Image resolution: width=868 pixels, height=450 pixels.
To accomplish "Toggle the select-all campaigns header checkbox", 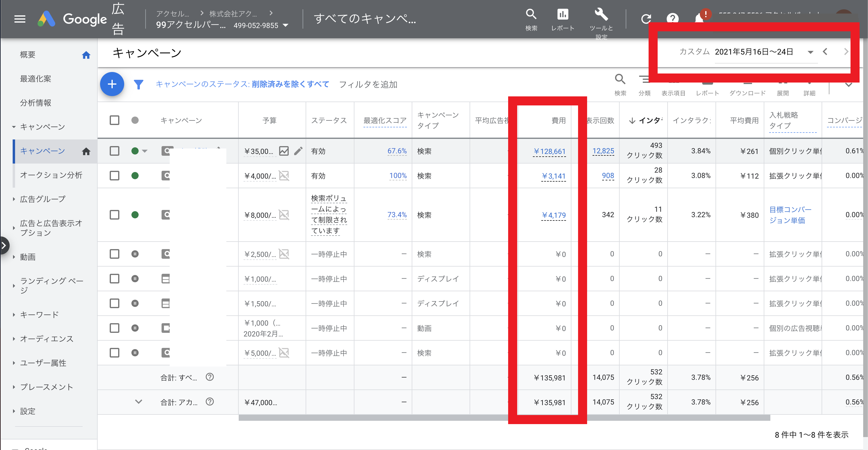I will coord(115,120).
